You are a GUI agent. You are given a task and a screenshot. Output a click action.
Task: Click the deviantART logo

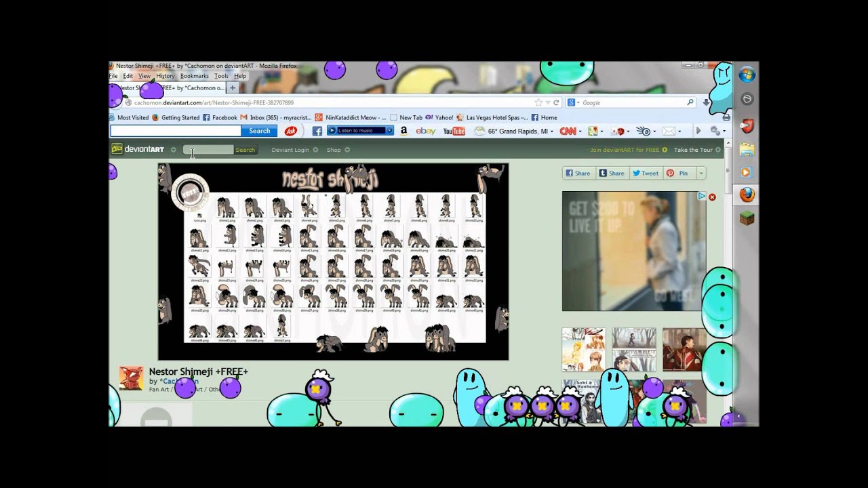138,149
